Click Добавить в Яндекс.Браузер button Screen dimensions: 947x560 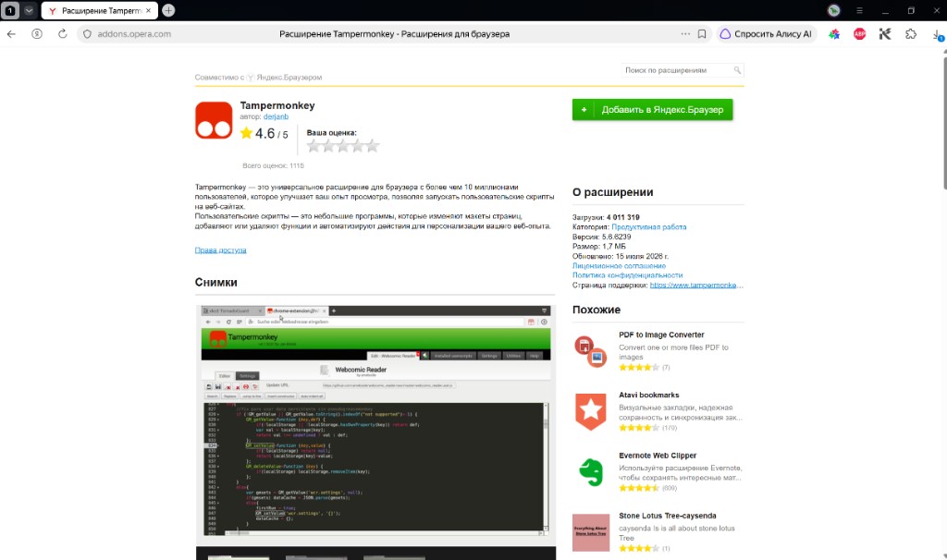(x=652, y=110)
